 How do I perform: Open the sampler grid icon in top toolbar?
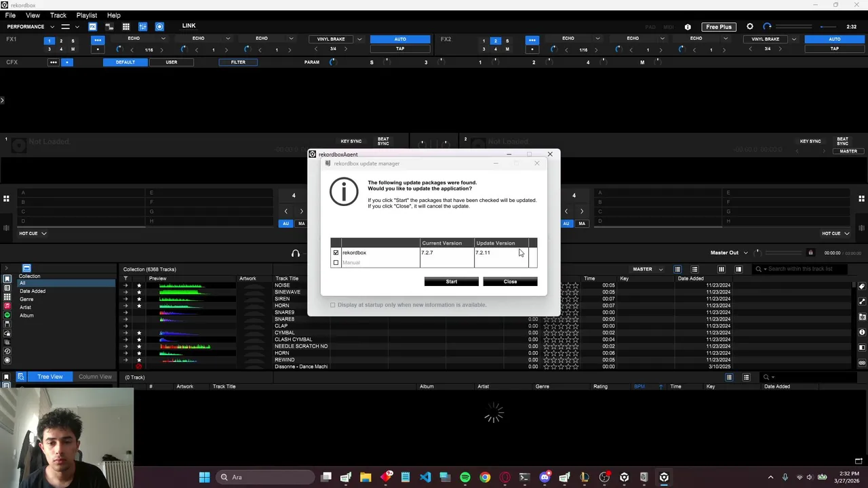[x=126, y=26]
